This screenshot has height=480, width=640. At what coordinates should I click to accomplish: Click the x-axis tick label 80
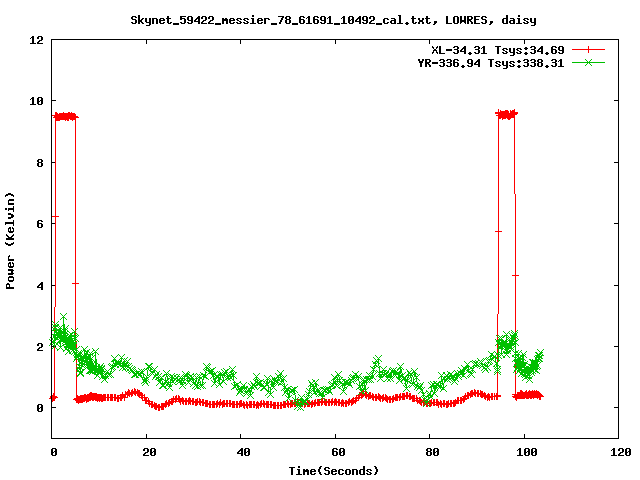(432, 452)
